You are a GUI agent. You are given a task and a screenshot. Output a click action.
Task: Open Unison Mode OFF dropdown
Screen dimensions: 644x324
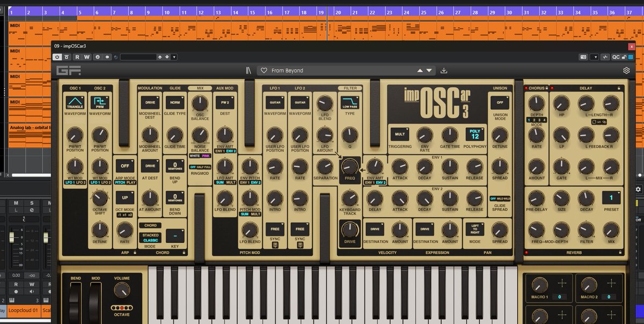500,102
